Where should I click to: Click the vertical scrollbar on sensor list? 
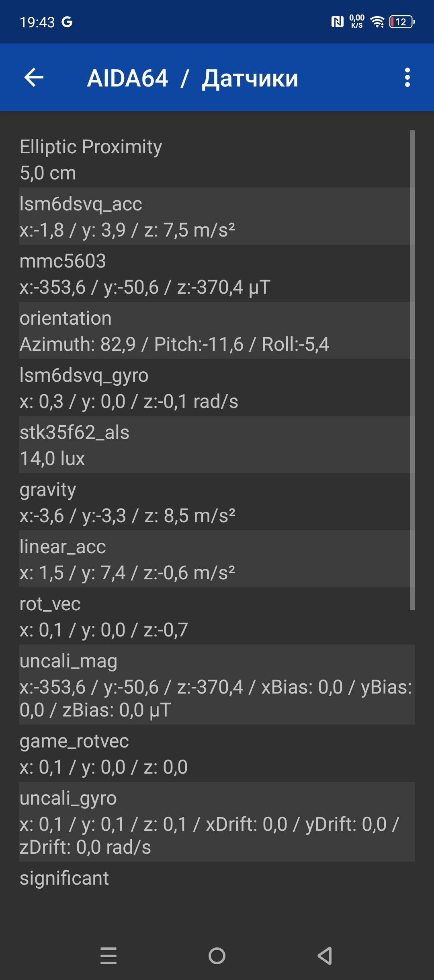412,370
